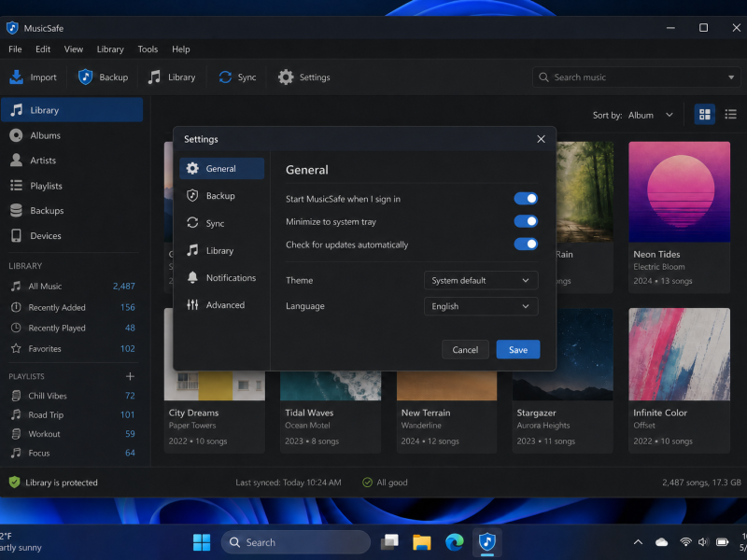Open Artists from the sidebar
Screen dimensions: 747x560
coord(72,161)
